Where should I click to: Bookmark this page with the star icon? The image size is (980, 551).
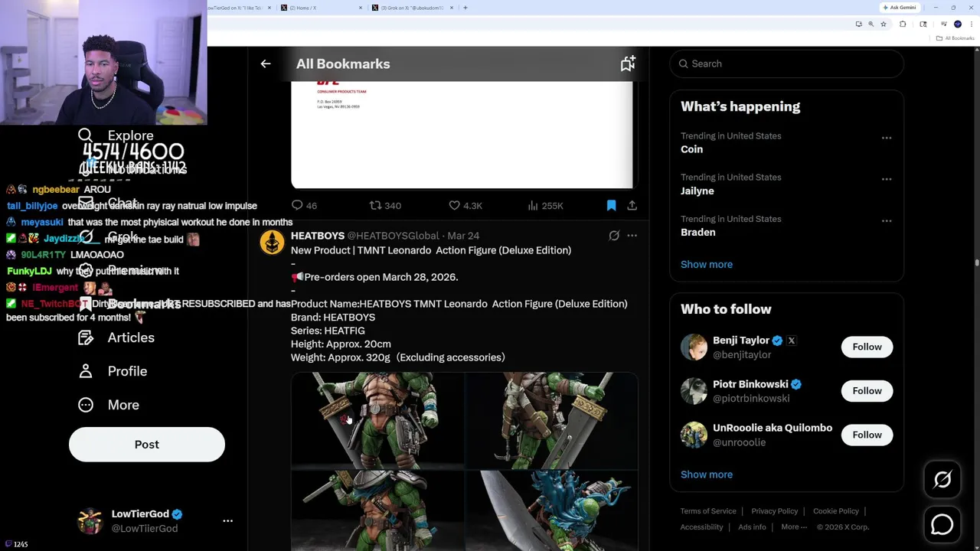coord(883,24)
